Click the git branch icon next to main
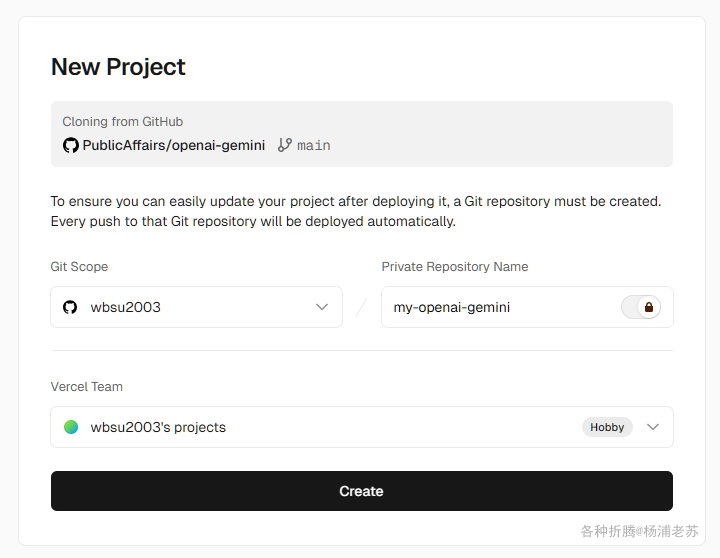This screenshot has width=720, height=558. pyautogui.click(x=285, y=145)
